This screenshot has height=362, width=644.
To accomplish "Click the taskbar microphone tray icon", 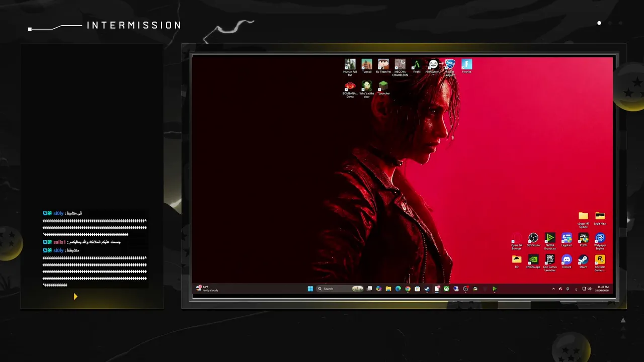I will click(x=568, y=289).
